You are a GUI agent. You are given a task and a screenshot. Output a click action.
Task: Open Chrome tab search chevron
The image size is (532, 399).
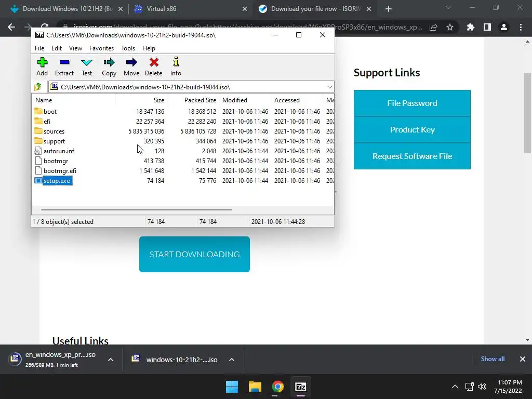448,7
